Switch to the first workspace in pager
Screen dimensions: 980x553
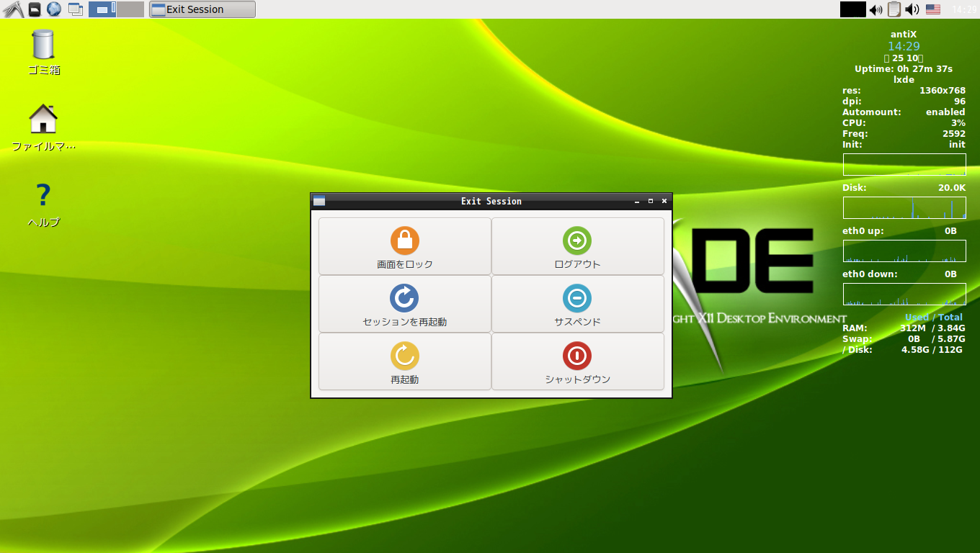(102, 9)
